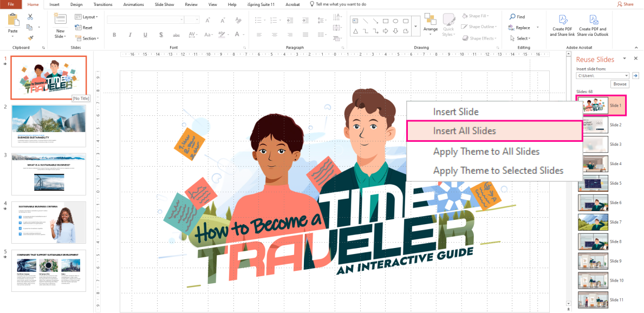Select slide 4 thumbnail in slide panel
Image resolution: width=644 pixels, height=313 pixels.
click(48, 222)
